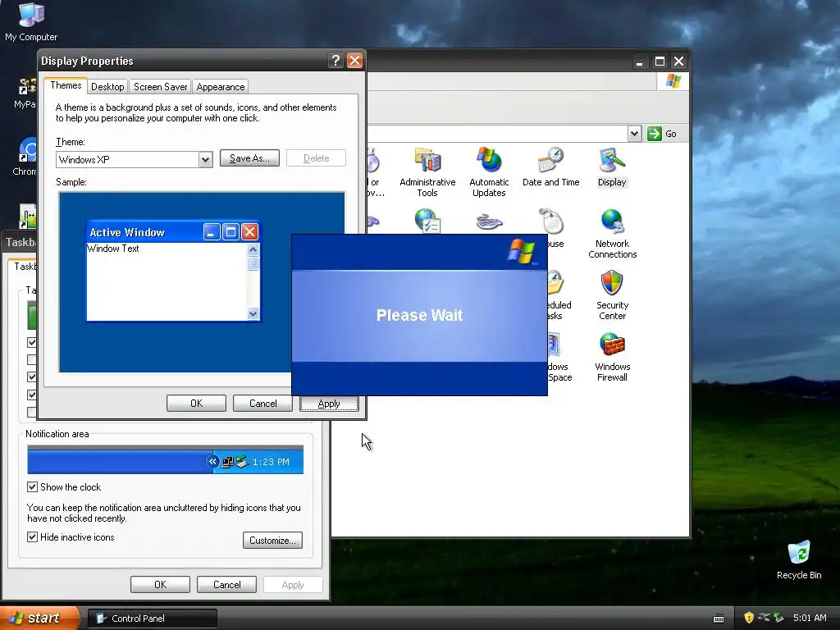Open Automatic Updates icon
Image resolution: width=840 pixels, height=630 pixels.
tap(489, 171)
